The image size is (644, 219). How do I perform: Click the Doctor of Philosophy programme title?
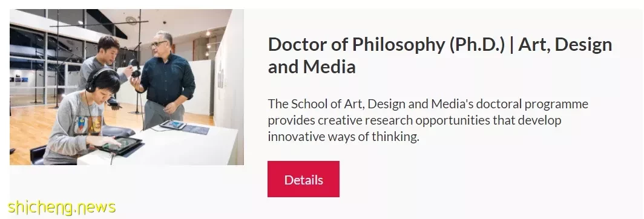[440, 56]
